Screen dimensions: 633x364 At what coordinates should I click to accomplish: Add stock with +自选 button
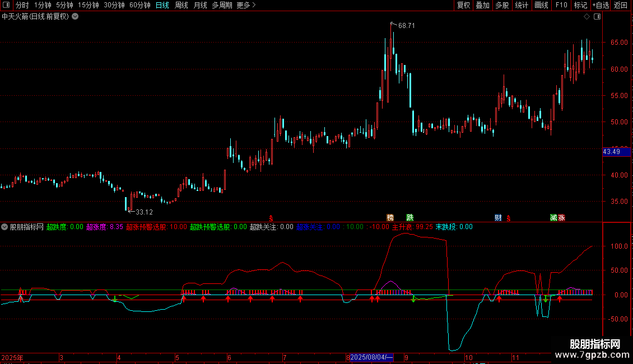coord(601,5)
